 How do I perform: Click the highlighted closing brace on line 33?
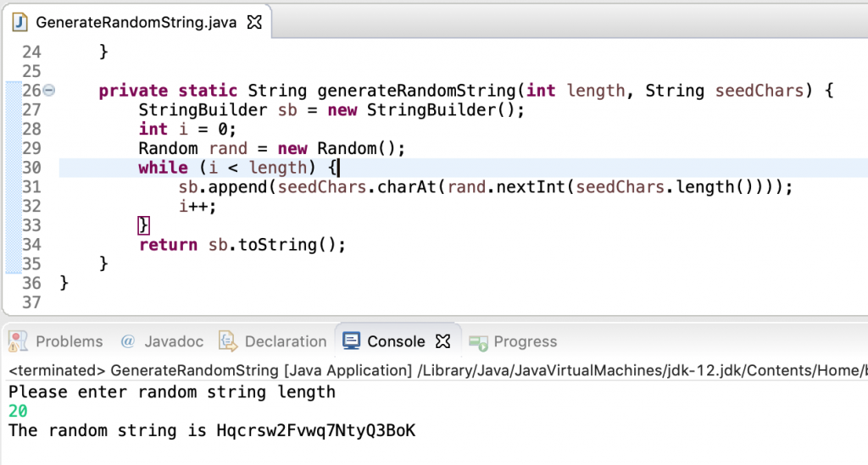(x=143, y=225)
